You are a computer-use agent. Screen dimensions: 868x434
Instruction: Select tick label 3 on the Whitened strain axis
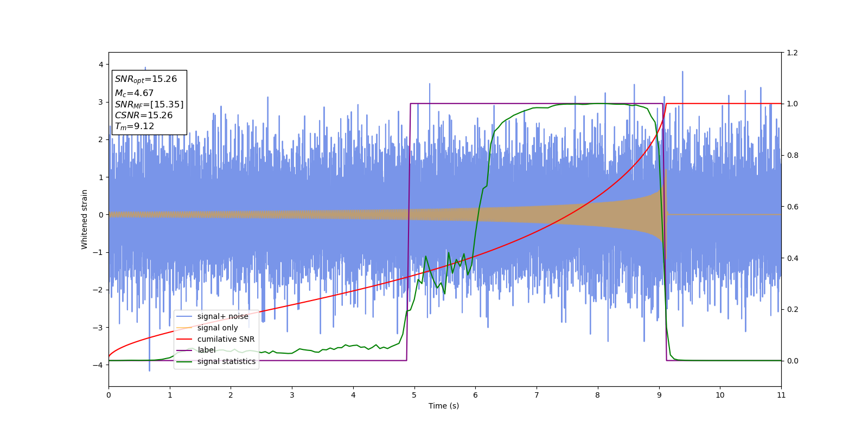click(101, 102)
